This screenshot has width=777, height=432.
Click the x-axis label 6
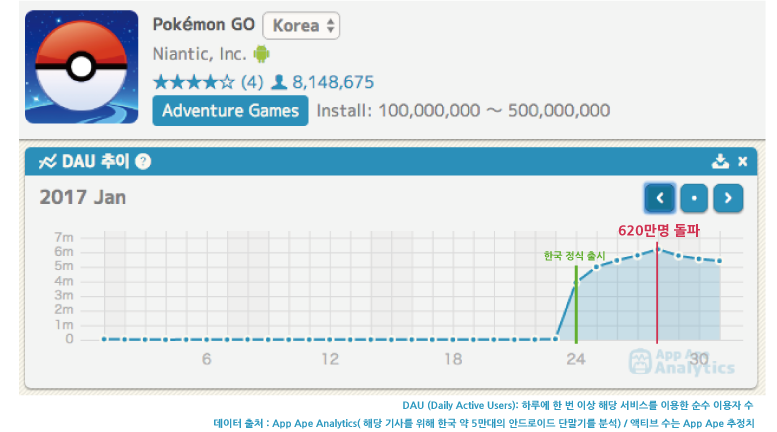[x=207, y=359]
